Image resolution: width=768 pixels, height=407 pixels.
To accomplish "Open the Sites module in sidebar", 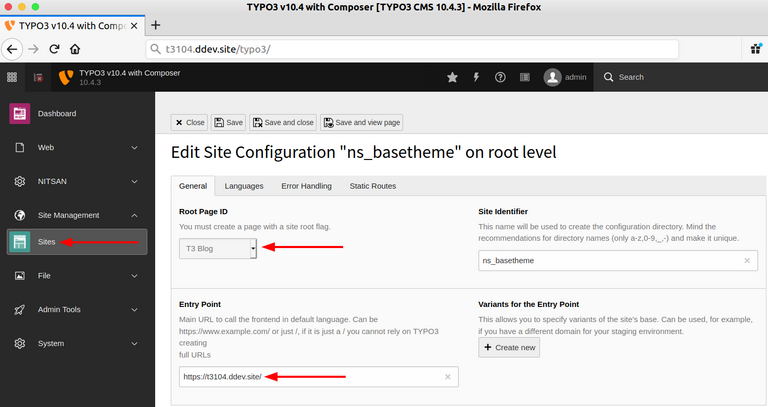I will [x=46, y=242].
